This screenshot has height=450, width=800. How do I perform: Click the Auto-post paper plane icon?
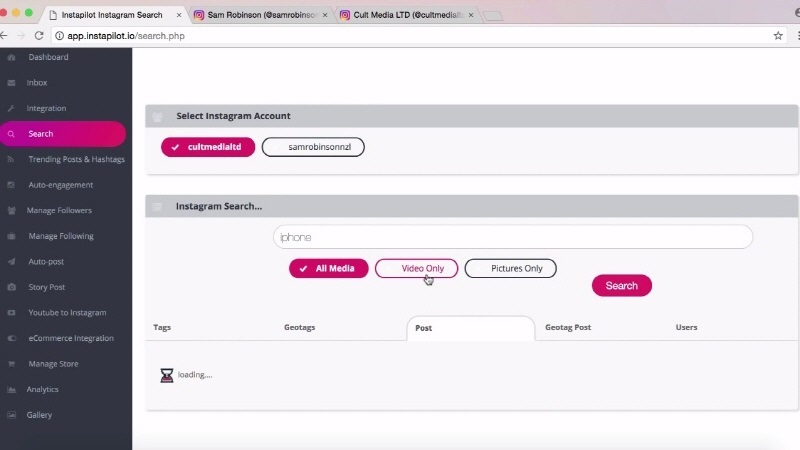pyautogui.click(x=11, y=262)
